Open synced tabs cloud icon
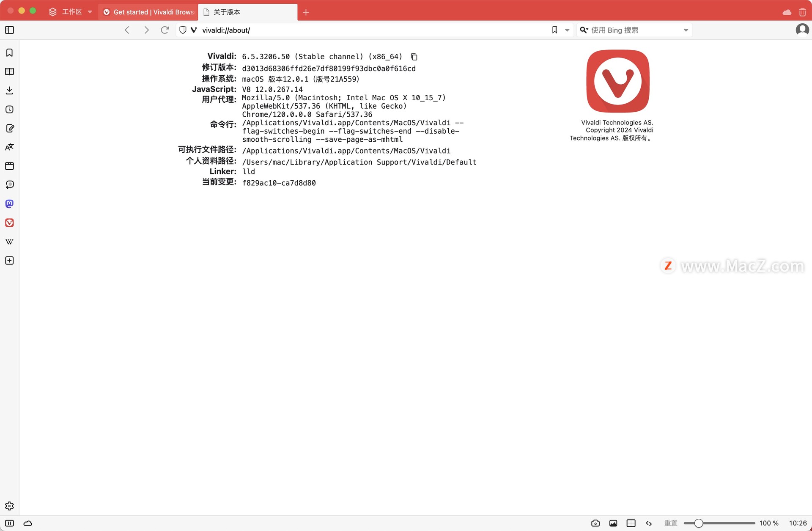The image size is (812, 531). [787, 12]
